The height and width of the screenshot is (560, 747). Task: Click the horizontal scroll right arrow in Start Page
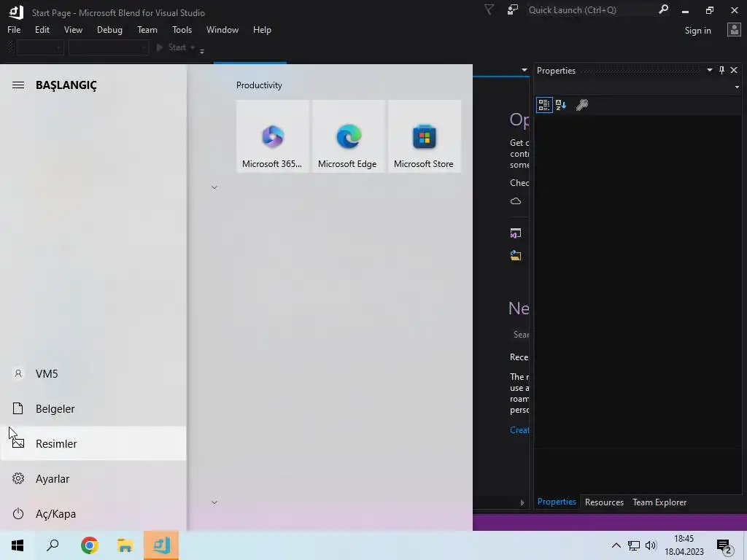coord(522,502)
